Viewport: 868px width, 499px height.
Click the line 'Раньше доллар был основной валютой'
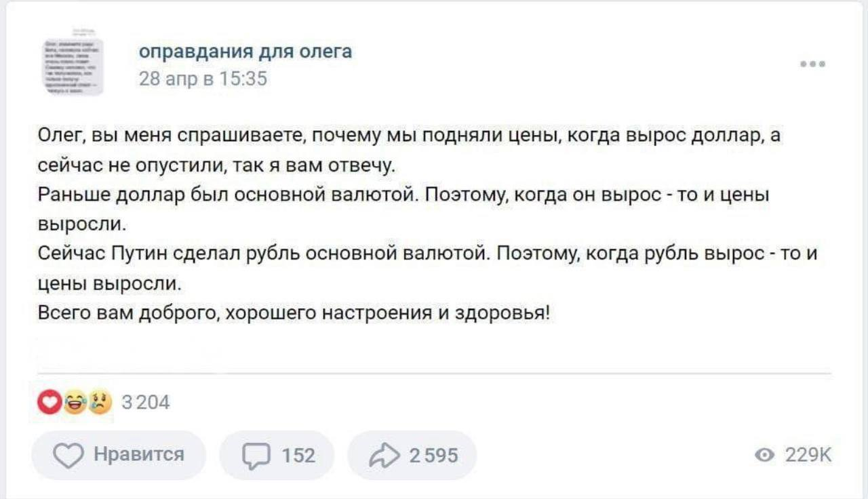tap(403, 209)
